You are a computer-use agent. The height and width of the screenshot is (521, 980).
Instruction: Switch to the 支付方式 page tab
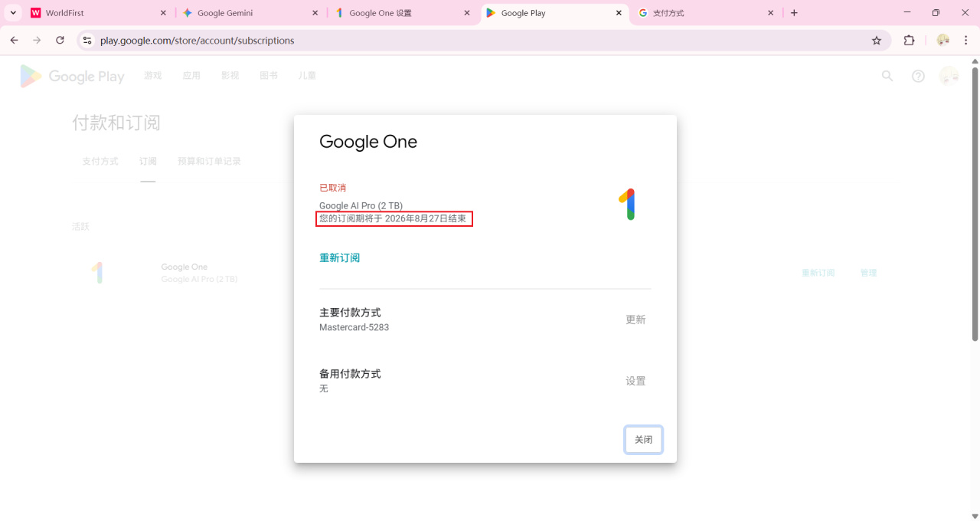100,162
